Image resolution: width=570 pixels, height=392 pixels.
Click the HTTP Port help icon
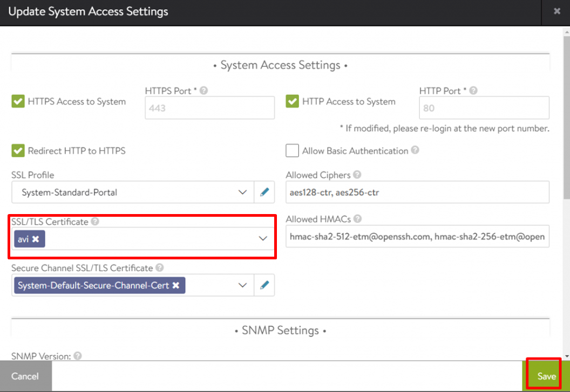(x=473, y=91)
